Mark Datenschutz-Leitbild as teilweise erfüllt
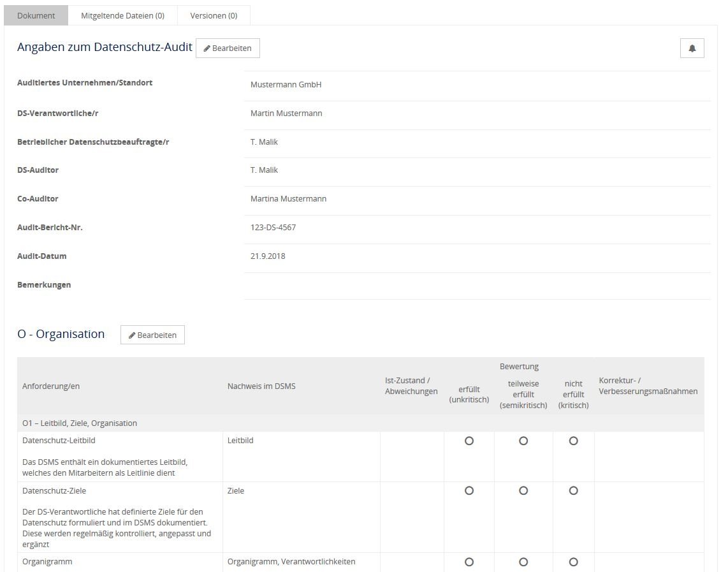Screen dimensions: 728x572 click(x=523, y=441)
